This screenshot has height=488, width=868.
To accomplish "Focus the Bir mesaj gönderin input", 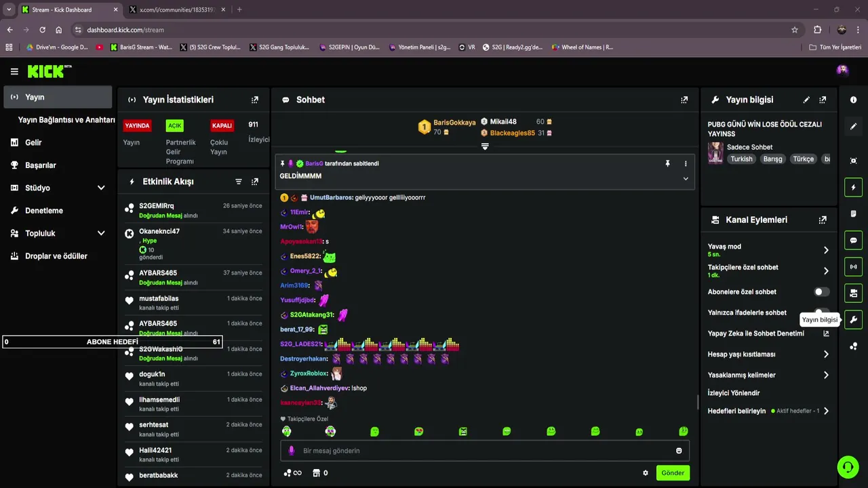I will coord(485,451).
